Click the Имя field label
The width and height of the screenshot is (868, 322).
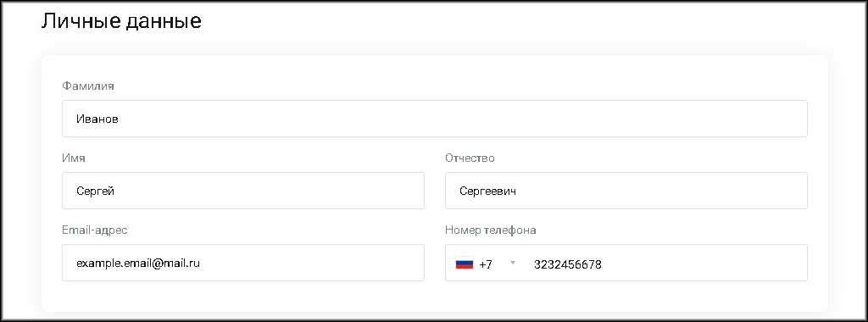(x=74, y=158)
